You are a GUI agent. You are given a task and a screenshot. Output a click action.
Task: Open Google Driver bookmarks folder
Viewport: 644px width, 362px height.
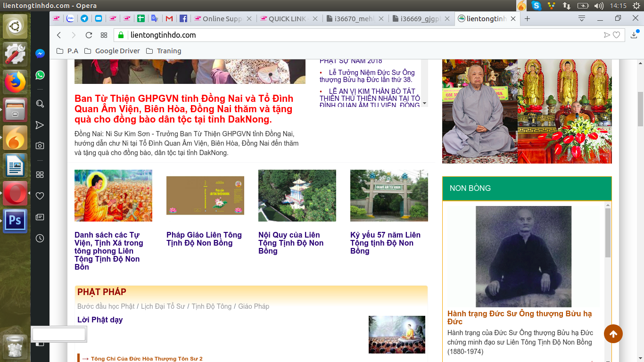click(112, 51)
